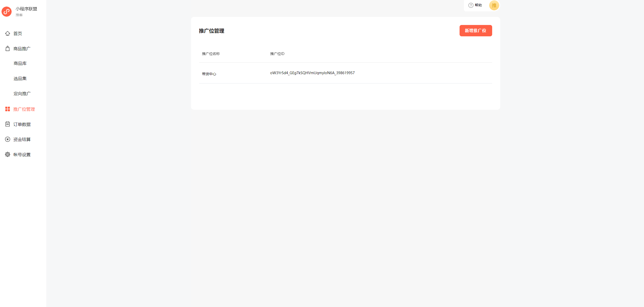644x307 pixels.
Task: Open 资金结算 in the sidebar
Action: click(x=22, y=139)
